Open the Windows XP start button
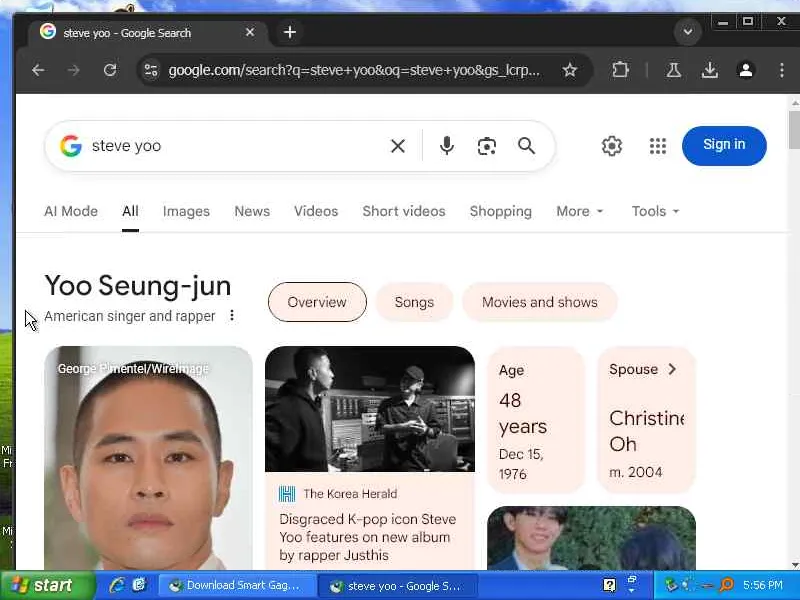The height and width of the screenshot is (600, 800). point(47,585)
